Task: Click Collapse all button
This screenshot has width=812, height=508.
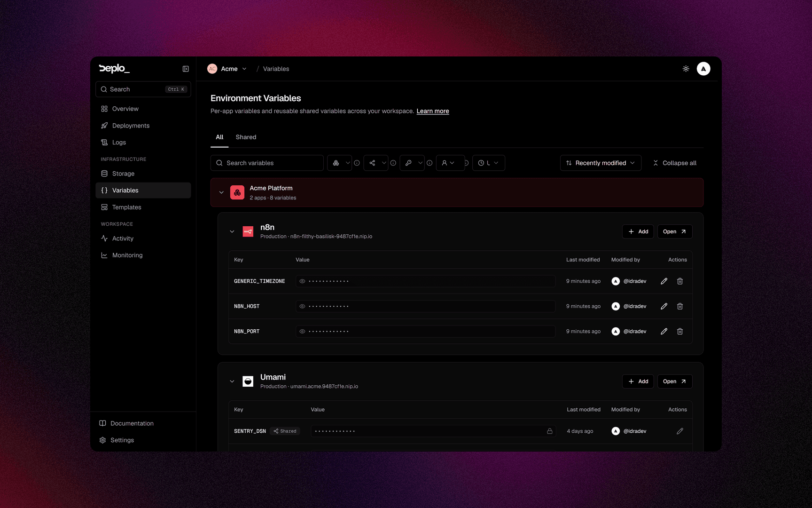Action: (674, 163)
